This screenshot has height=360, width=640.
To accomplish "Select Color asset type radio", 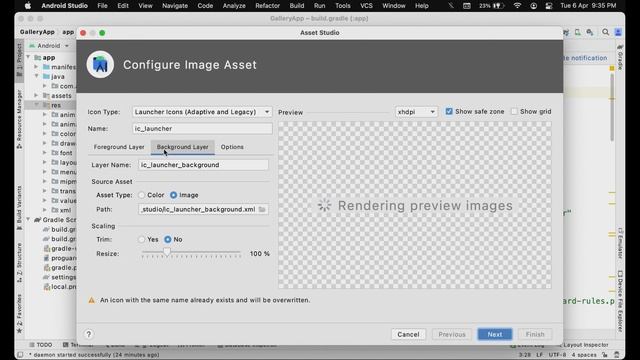I will 142,195.
